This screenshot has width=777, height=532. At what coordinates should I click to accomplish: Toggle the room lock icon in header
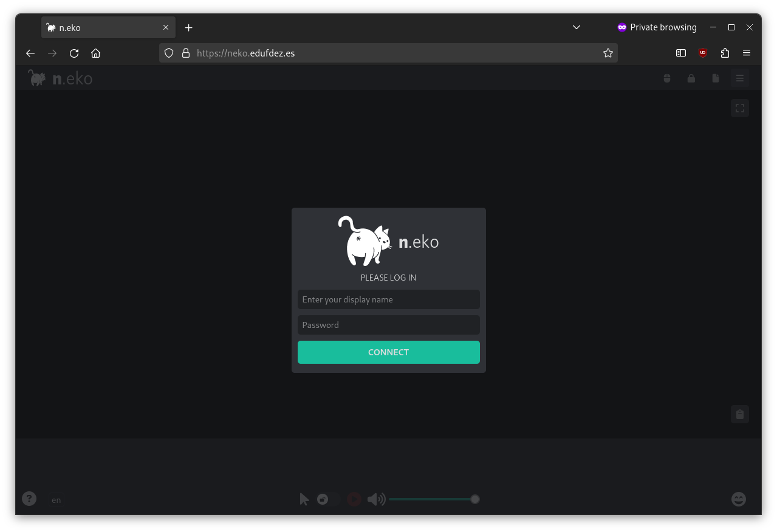point(691,78)
